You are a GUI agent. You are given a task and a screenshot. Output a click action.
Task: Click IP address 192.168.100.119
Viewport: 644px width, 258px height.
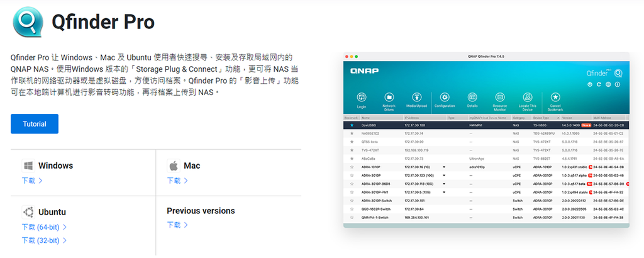tap(416, 150)
